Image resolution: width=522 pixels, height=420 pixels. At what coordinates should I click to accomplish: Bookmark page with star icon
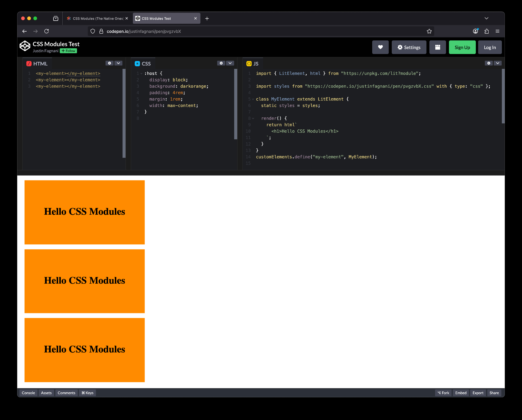[429, 31]
